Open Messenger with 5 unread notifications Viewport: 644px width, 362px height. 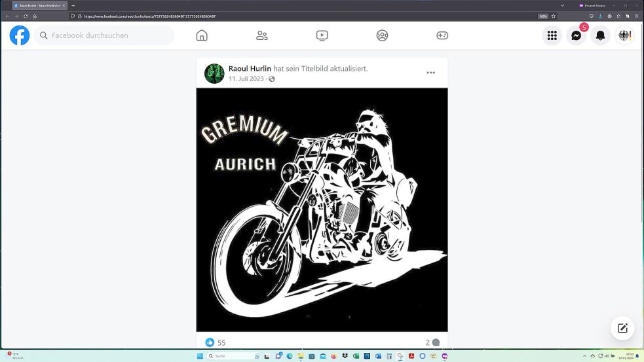pos(577,35)
